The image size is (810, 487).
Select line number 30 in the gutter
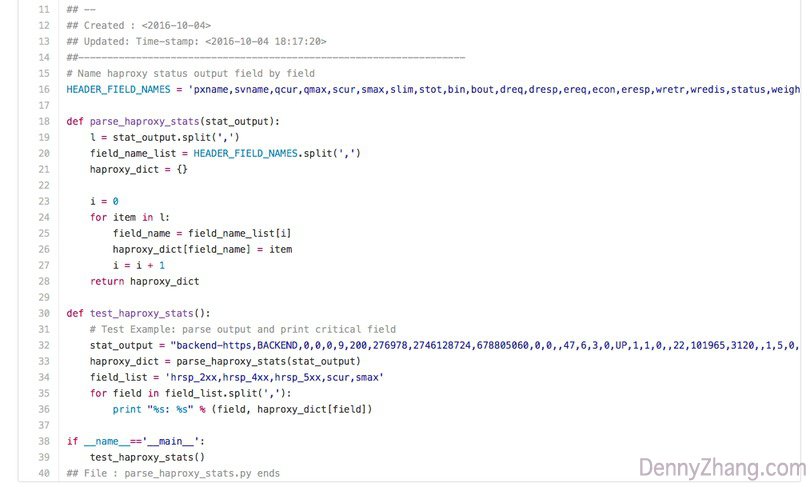coord(43,313)
